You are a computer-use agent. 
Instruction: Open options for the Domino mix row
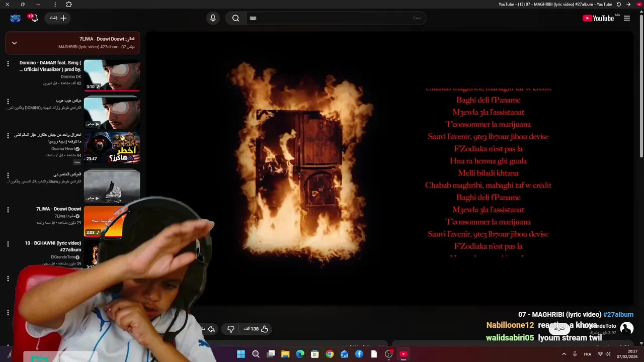point(8,102)
